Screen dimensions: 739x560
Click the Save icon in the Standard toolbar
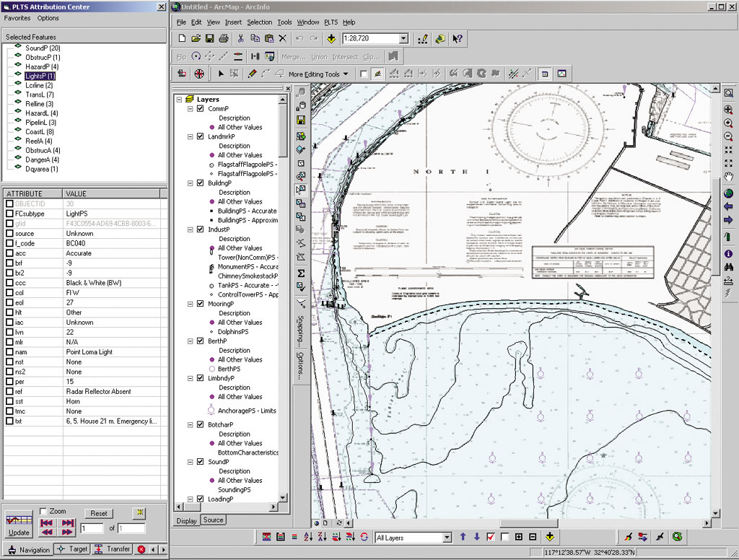tap(209, 38)
